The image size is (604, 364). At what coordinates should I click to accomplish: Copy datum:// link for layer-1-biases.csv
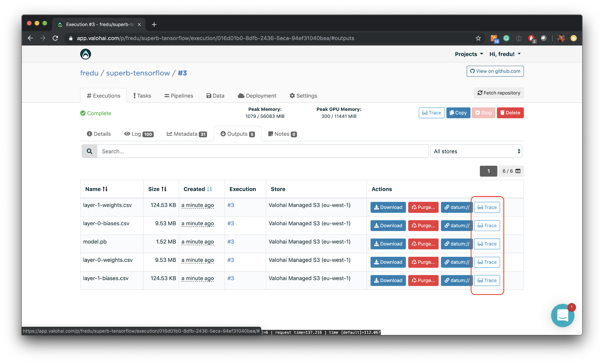456,280
